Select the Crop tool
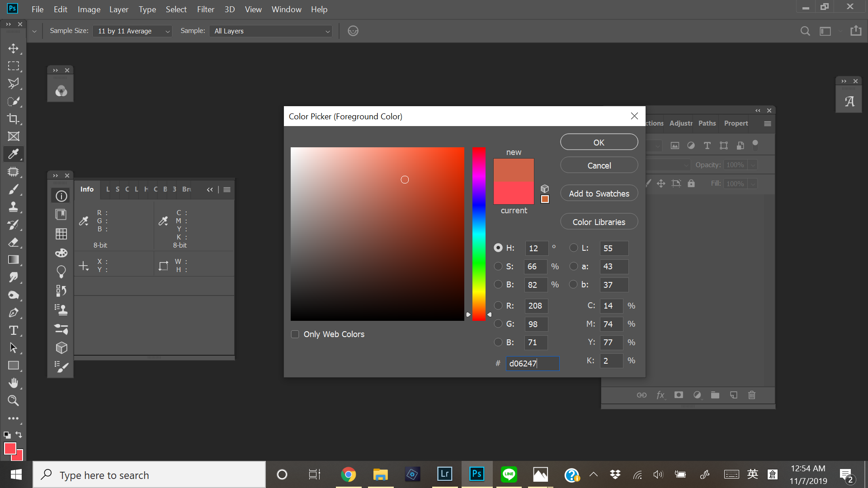This screenshot has height=488, width=868. tap(14, 119)
